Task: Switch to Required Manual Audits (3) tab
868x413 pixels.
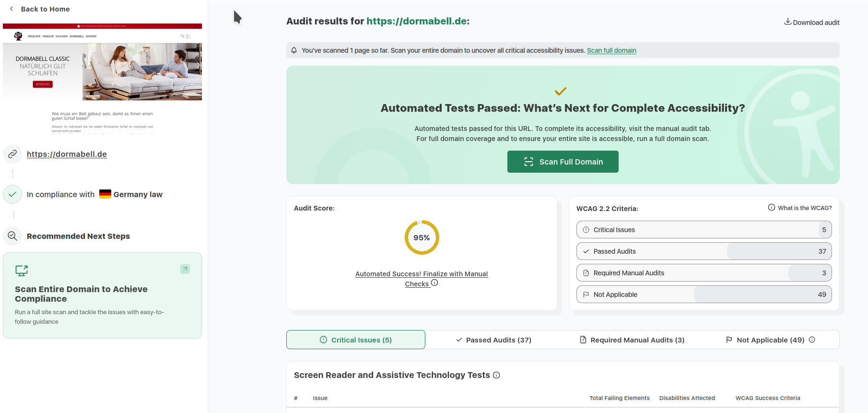Action: 632,340
